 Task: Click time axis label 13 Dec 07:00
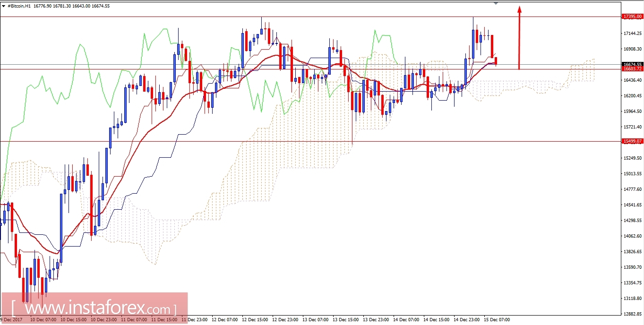coord(315,320)
